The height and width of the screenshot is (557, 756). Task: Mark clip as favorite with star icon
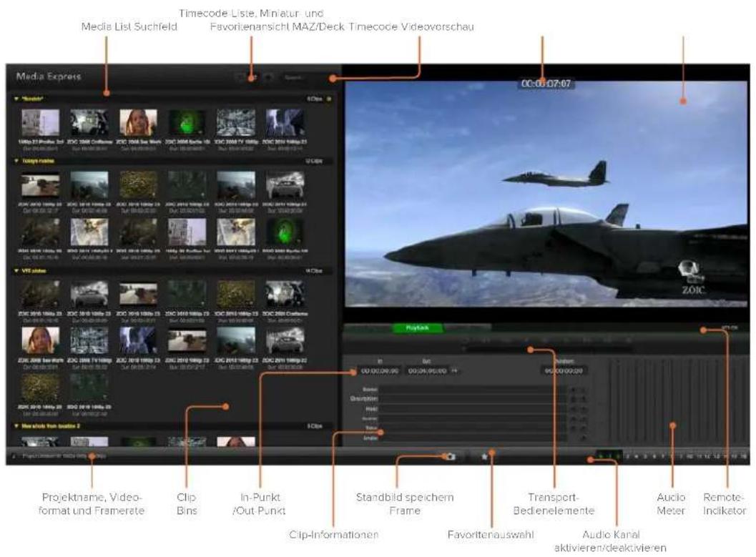click(484, 456)
